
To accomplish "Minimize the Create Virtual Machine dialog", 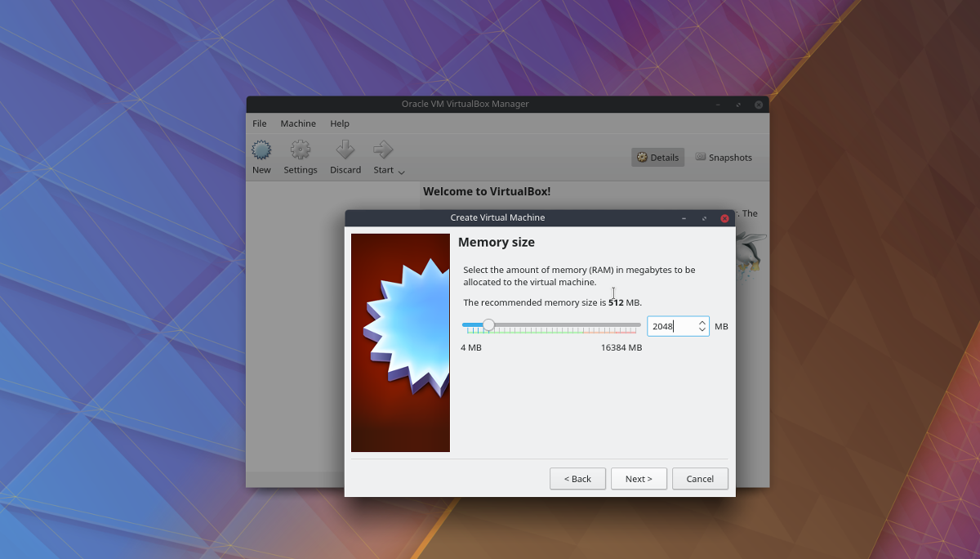I will pos(684,218).
